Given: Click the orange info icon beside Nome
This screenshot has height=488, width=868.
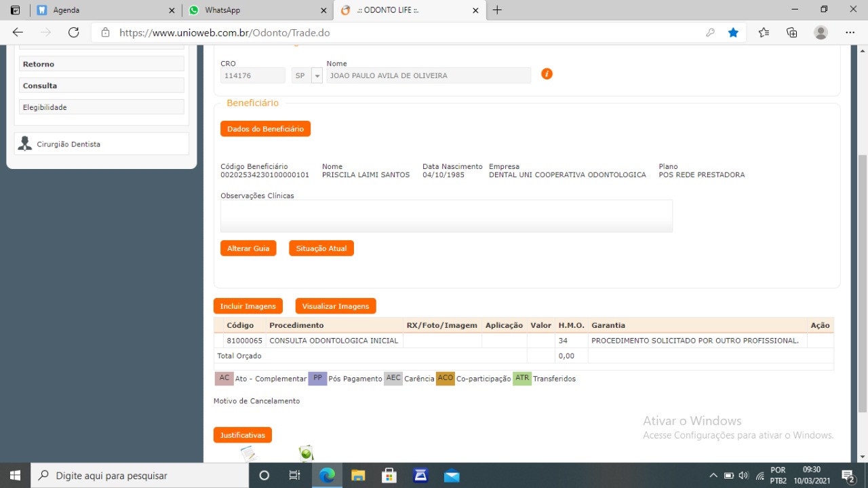Looking at the screenshot, I should 547,74.
